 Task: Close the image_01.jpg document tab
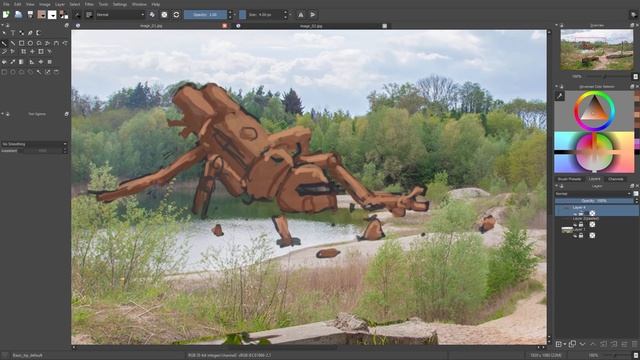pos(224,26)
